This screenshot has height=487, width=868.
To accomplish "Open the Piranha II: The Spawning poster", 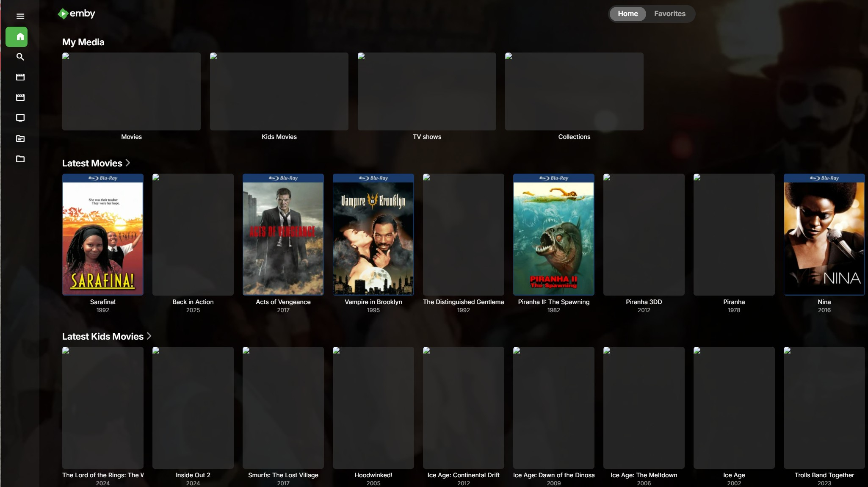I will pyautogui.click(x=553, y=234).
